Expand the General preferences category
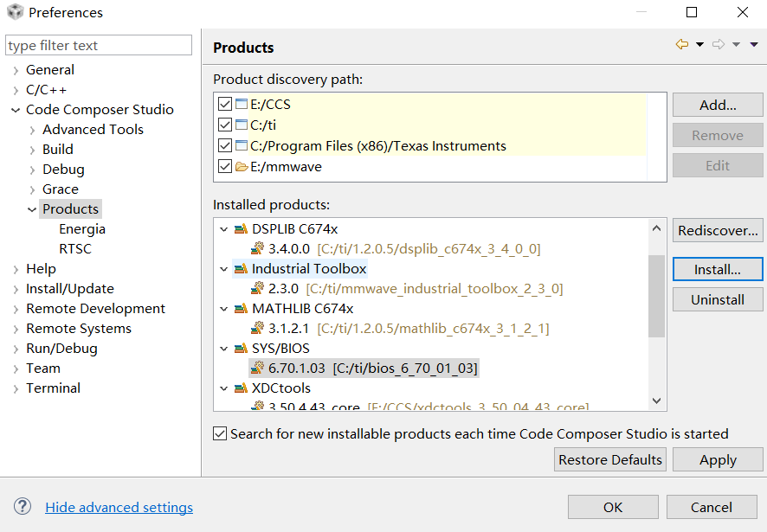The width and height of the screenshot is (767, 532). point(16,70)
